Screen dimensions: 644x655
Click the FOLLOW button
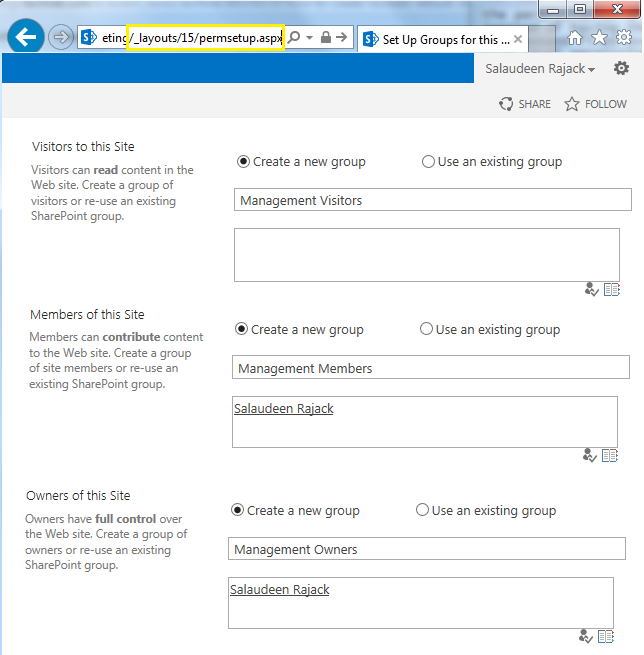[596, 104]
